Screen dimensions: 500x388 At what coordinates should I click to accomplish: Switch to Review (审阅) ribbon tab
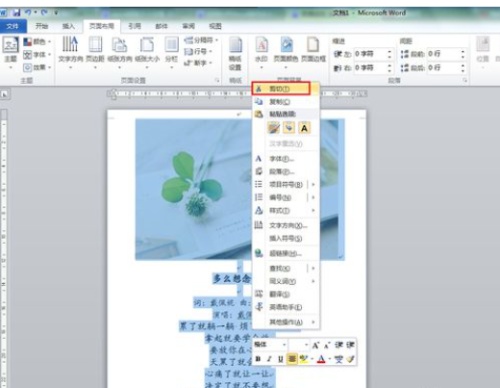188,26
